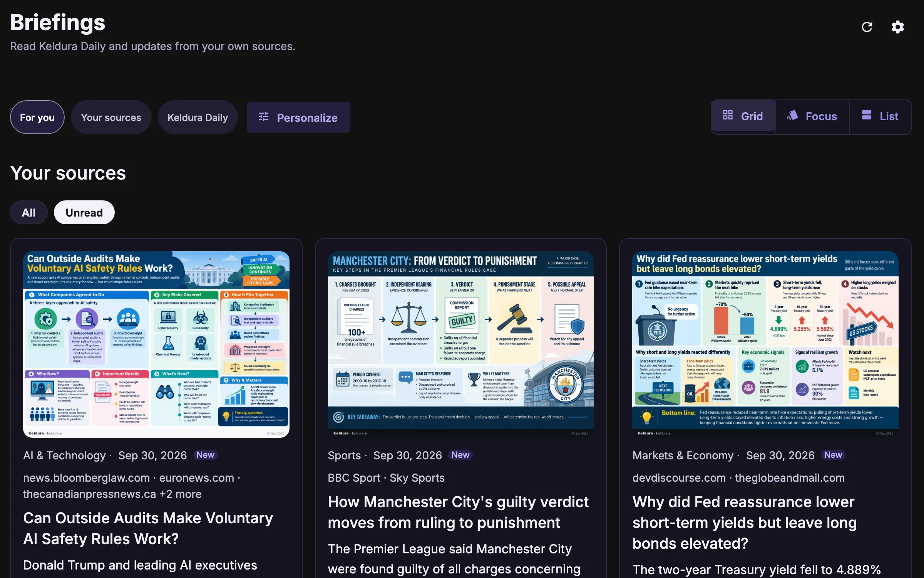This screenshot has width=924, height=578.
Task: Click the 'Briefings' page title
Action: [x=58, y=22]
